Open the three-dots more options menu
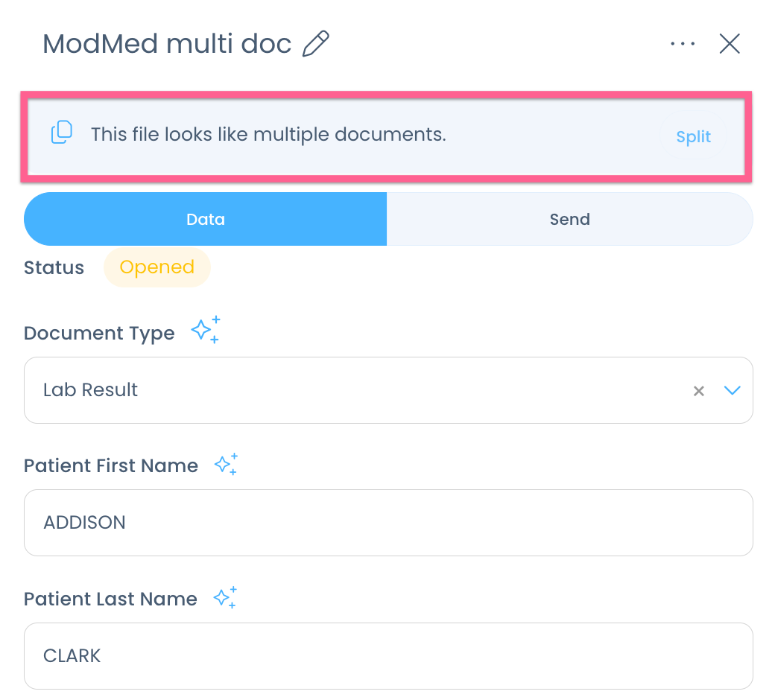The width and height of the screenshot is (775, 700). click(x=682, y=44)
